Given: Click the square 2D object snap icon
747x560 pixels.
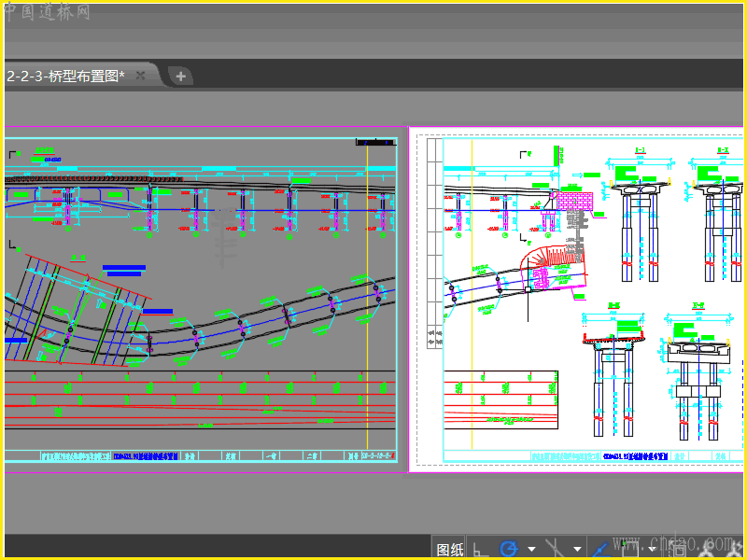Looking at the screenshot, I should 630,549.
